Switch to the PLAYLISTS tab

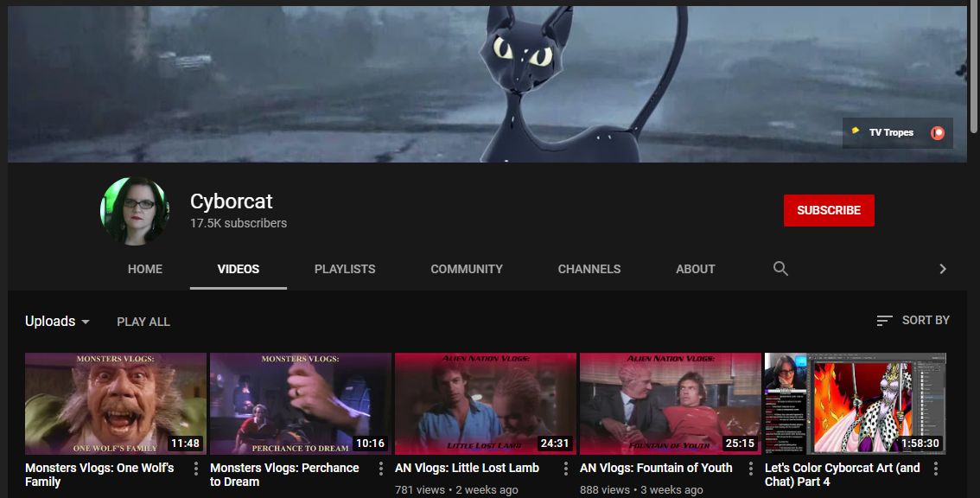(x=345, y=269)
